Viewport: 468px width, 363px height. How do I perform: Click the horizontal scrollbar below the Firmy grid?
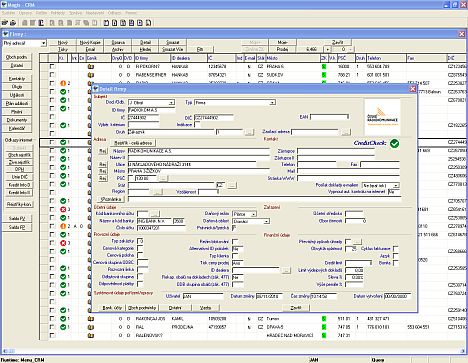(x=234, y=351)
